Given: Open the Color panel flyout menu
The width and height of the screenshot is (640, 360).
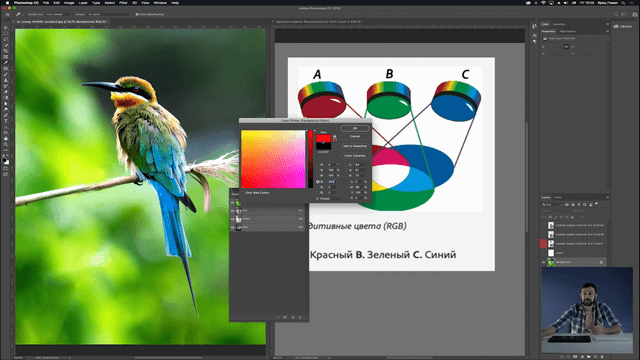Looking at the screenshot, I should 608,24.
